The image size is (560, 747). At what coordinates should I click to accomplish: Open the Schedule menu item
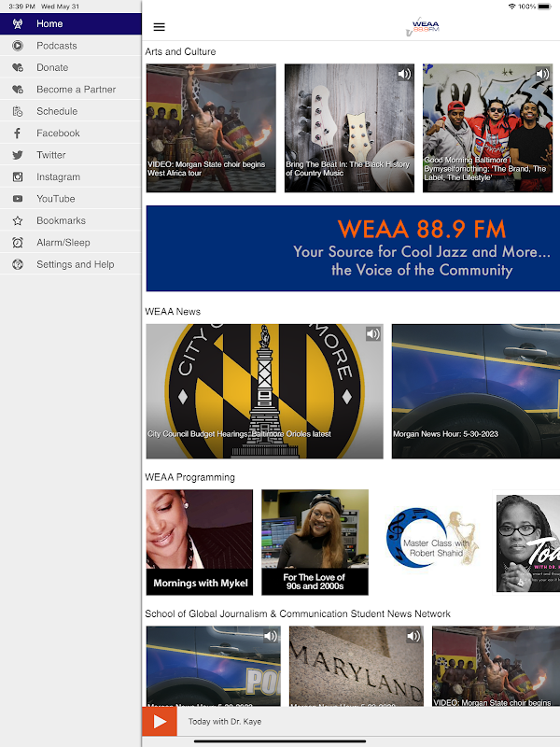tap(71, 111)
